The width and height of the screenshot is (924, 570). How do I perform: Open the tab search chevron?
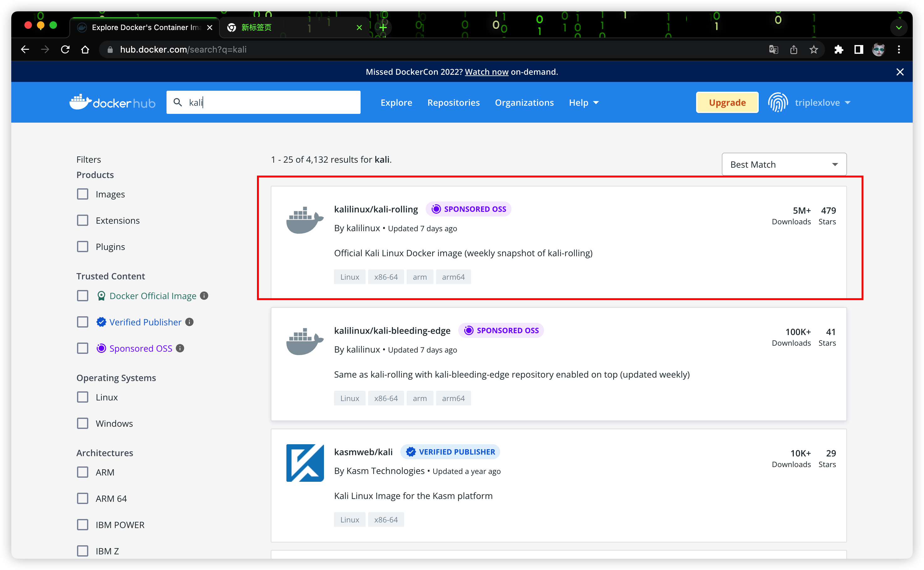899,28
